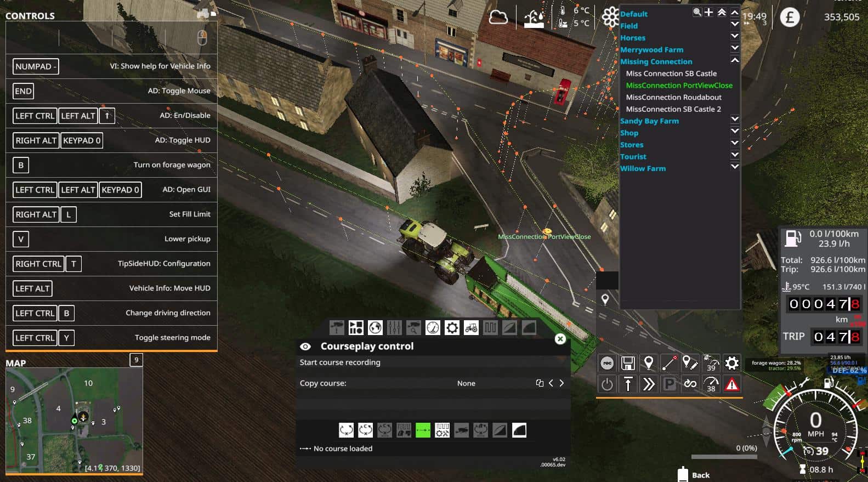Collapse the Missing Connection group

click(x=735, y=60)
